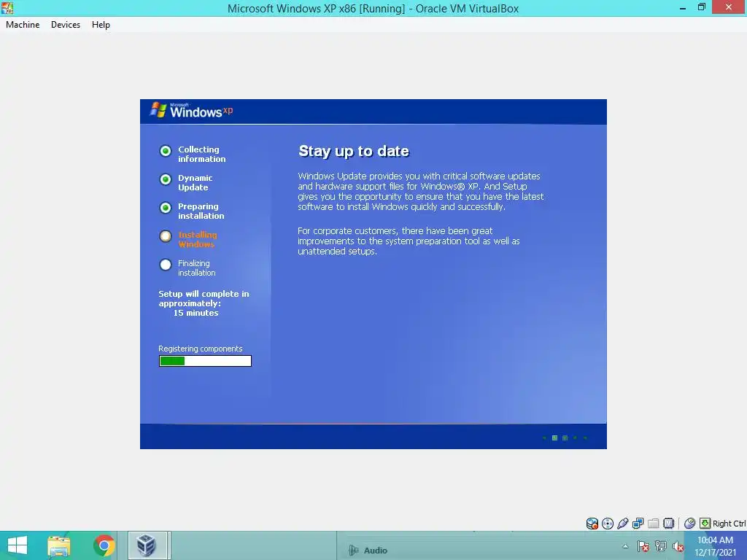Close the VirtualBox VM window
The height and width of the screenshot is (560, 747).
pyautogui.click(x=729, y=7)
